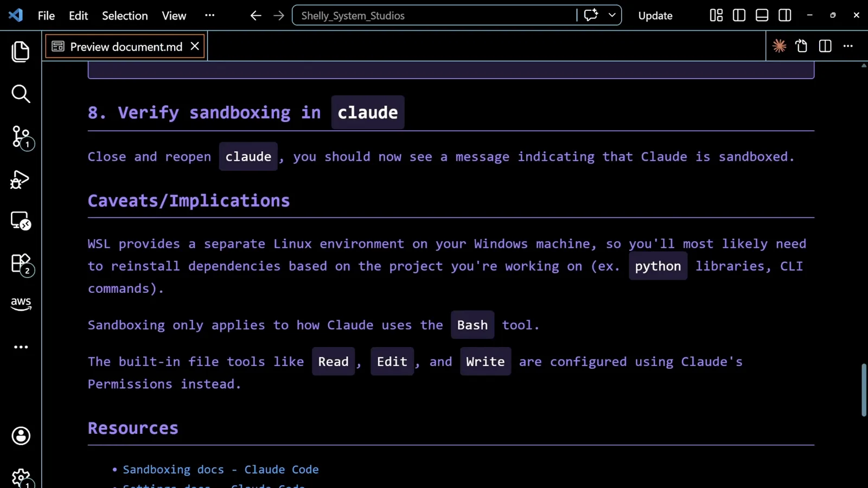Screen dimensions: 868x488
Task: Show the source file for preview
Action: [802, 46]
